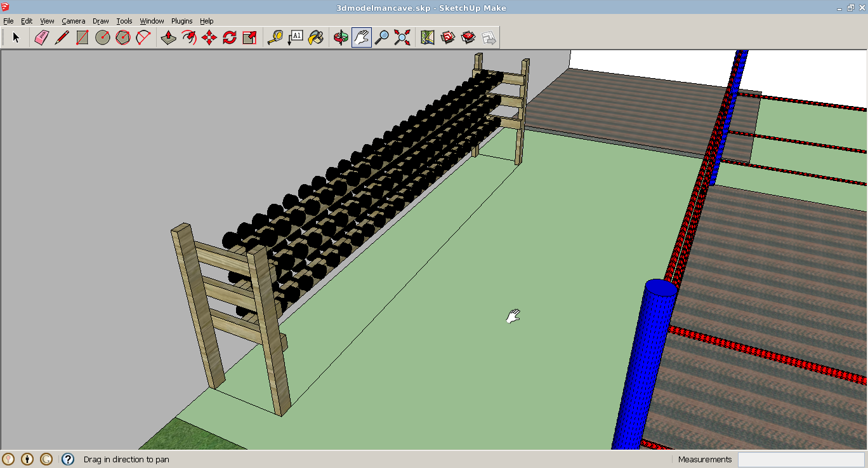Viewport: 868px width, 468px height.
Task: Click the Pan hand tool
Action: (361, 37)
